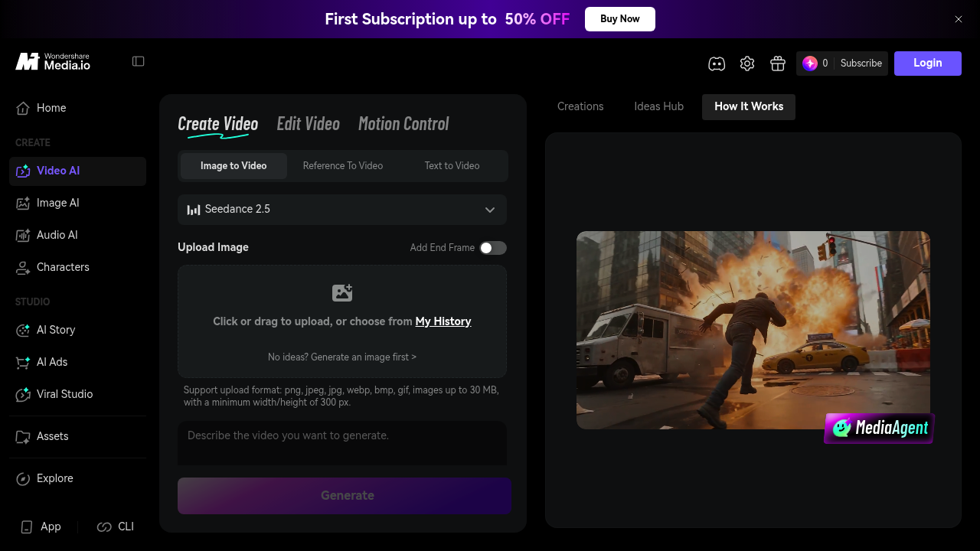Click the Wondershare Media.io logo
This screenshot has width=980, height=551.
coord(53,62)
